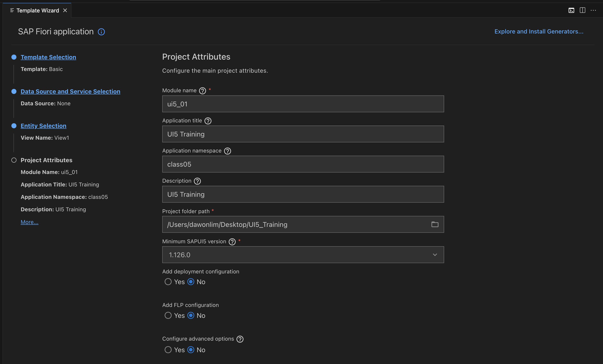Viewport: 603px width, 364px height.
Task: Click into the Module name input field
Action: (x=303, y=104)
